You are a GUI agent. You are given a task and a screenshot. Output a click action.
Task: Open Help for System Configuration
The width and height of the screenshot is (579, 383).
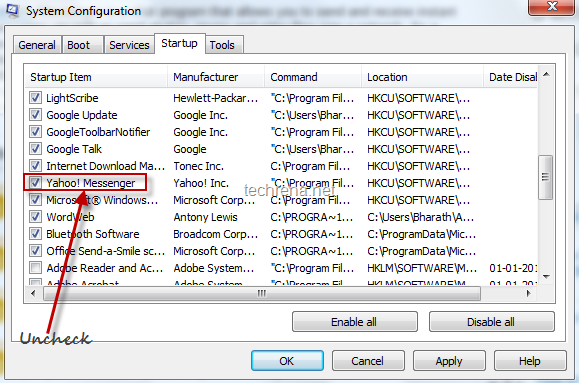530,361
